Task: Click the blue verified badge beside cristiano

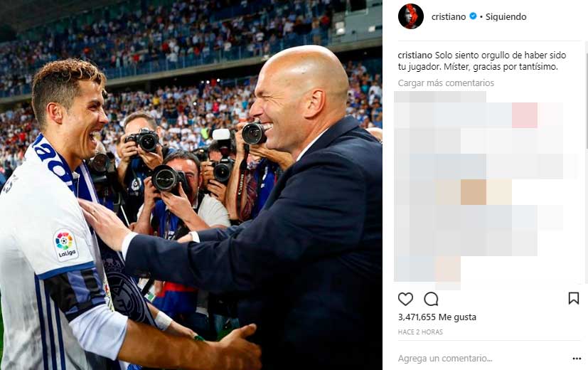Action: click(473, 16)
